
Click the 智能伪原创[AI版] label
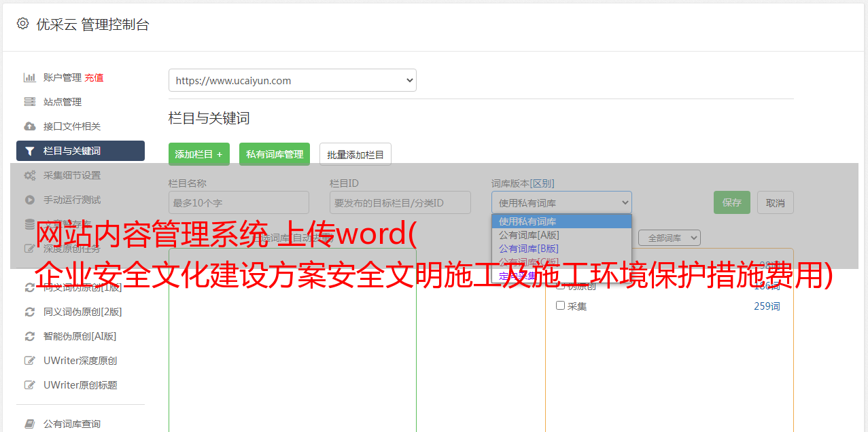point(80,336)
